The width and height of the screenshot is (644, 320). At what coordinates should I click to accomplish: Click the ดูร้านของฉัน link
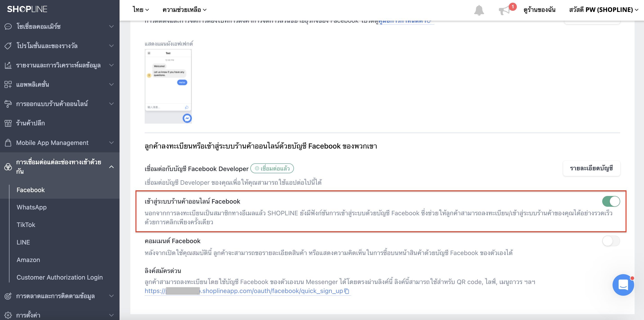click(540, 10)
